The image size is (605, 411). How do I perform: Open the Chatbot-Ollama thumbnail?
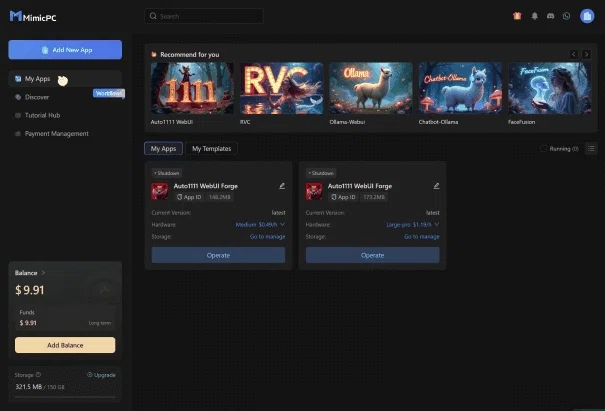460,88
